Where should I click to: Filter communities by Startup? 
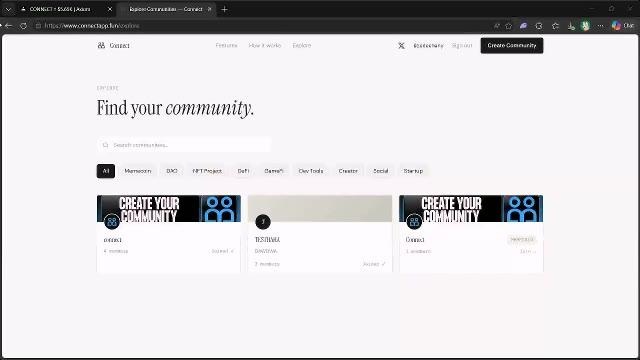coord(413,171)
